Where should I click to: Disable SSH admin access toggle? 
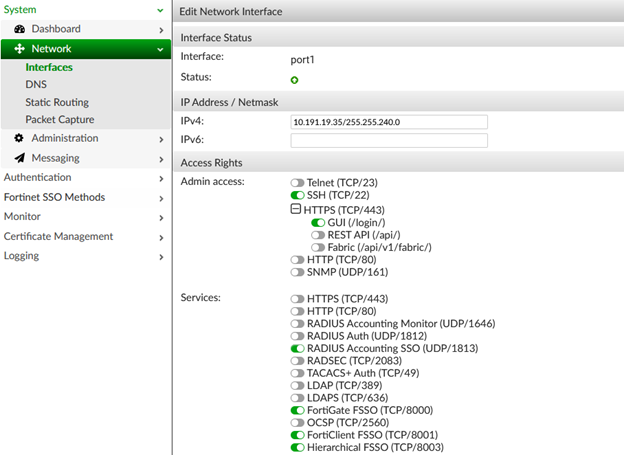coord(297,196)
